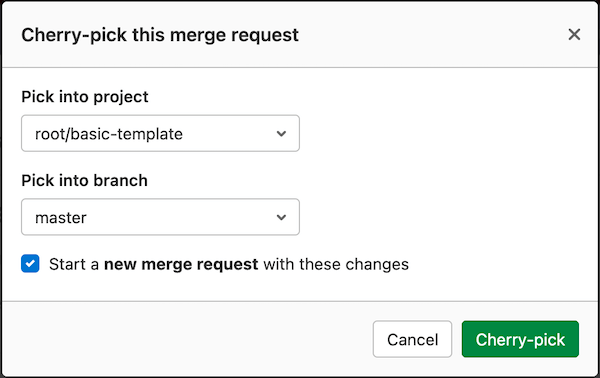Screen dimensions: 600x378
Task: Click the white checkmark in the blue box
Action: 30,264
